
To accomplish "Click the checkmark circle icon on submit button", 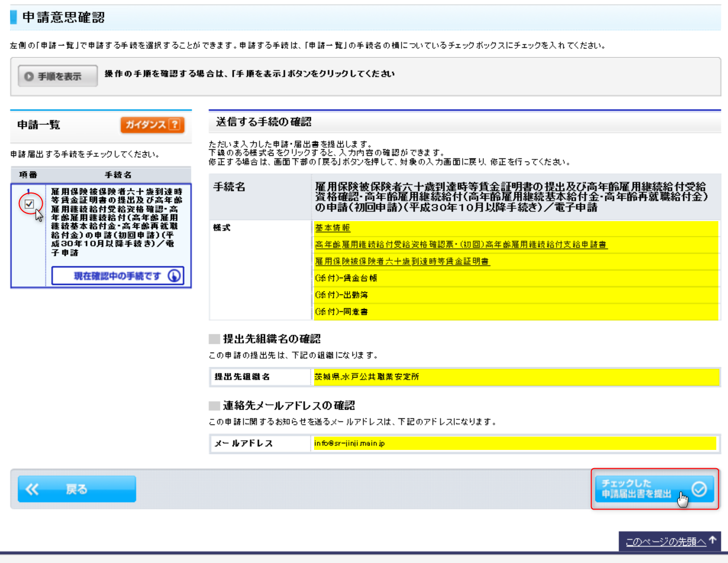I will 699,489.
